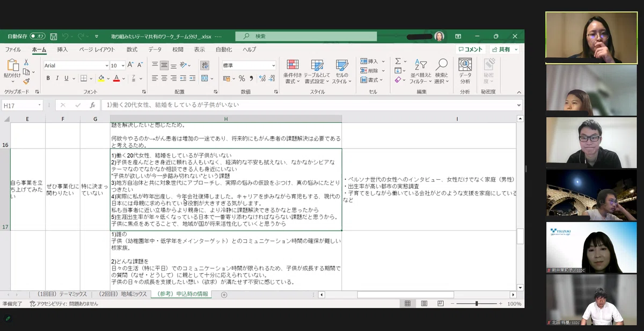
Task: Switch to the View (表示) tab
Action: pyautogui.click(x=199, y=49)
